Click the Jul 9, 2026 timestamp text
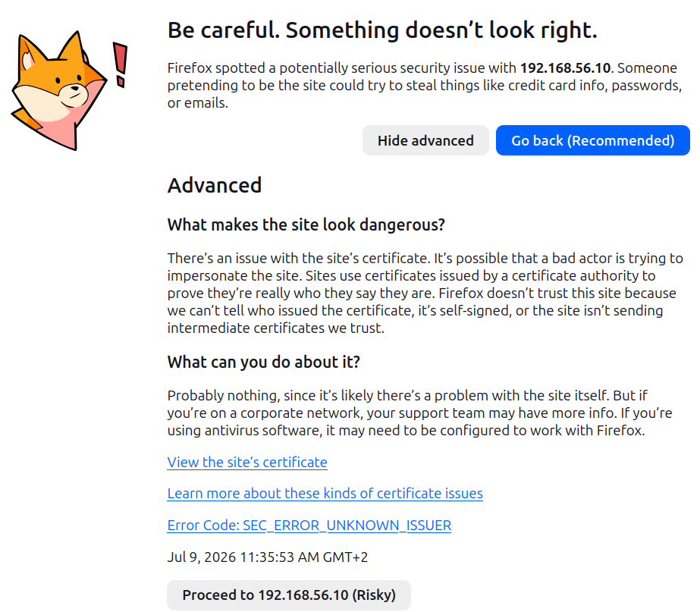The height and width of the screenshot is (612, 700). (268, 557)
